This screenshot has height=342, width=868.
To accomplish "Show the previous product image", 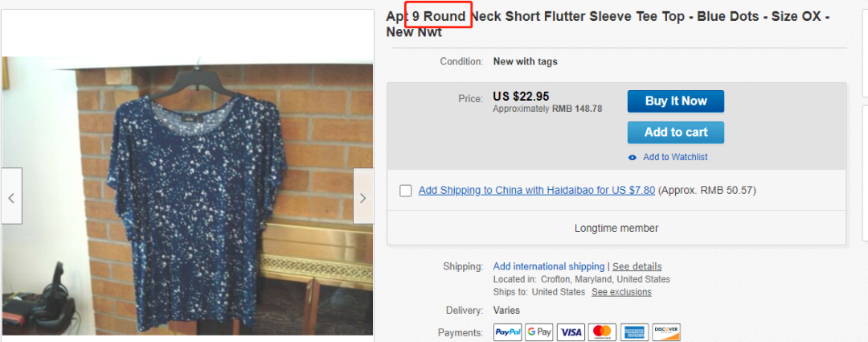I will click(11, 196).
